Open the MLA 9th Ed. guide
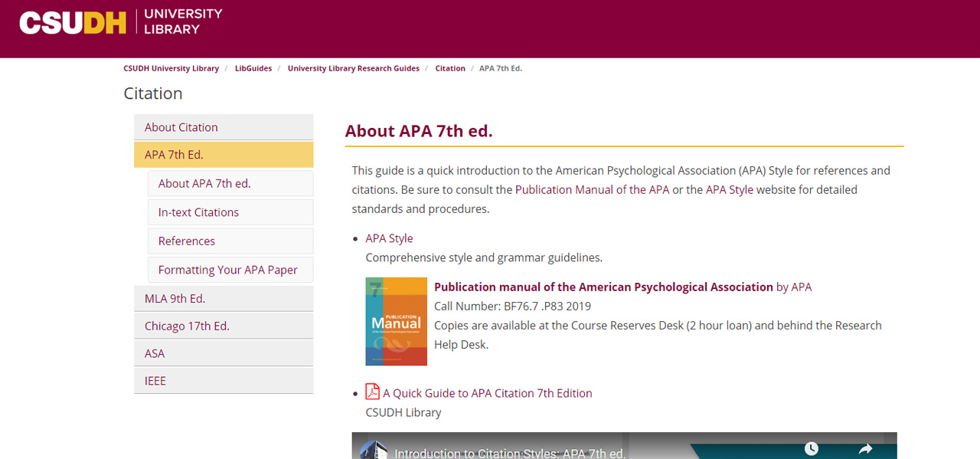The image size is (980, 459). click(x=224, y=299)
